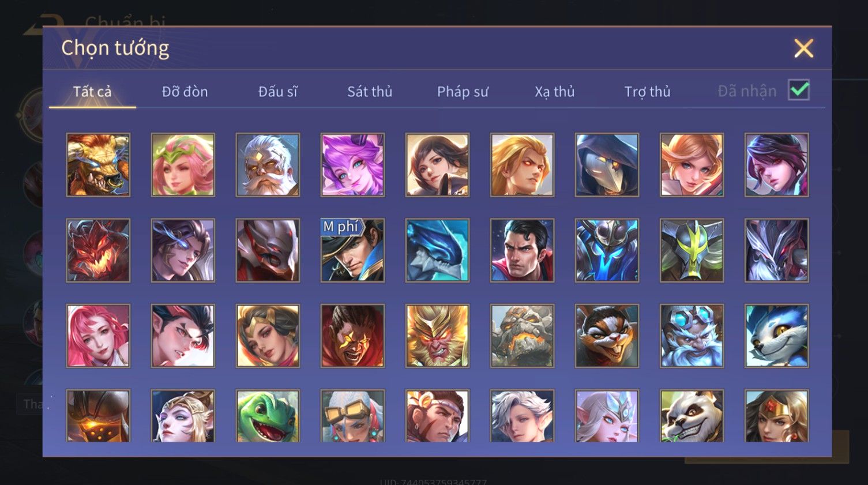
Task: Pick the golden monkey king hero
Action: coord(437,336)
